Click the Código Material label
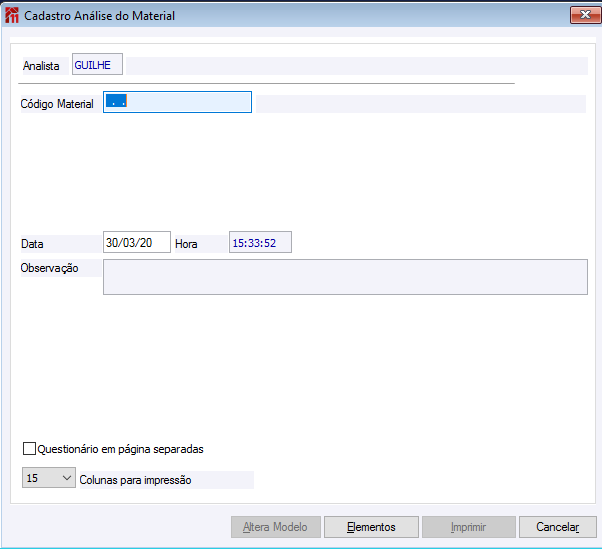602x549 pixels. [57, 104]
